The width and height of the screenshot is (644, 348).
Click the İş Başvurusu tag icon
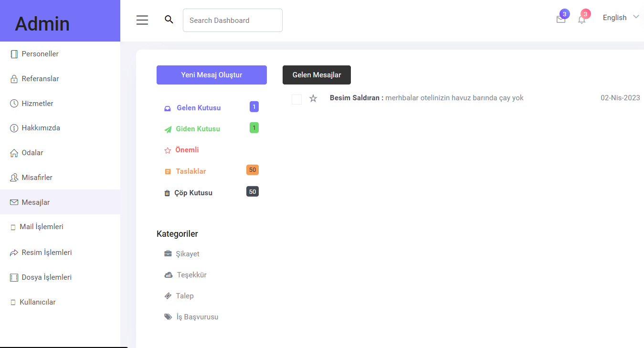168,316
